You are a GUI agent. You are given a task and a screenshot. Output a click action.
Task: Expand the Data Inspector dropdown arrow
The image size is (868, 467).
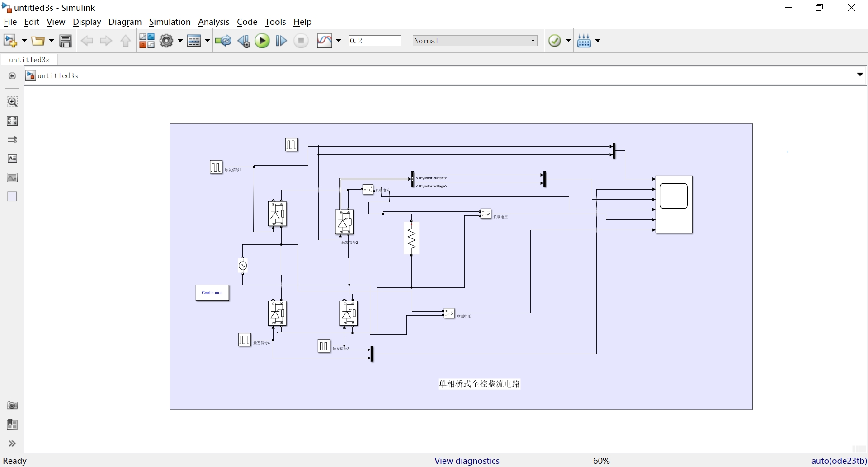(339, 41)
